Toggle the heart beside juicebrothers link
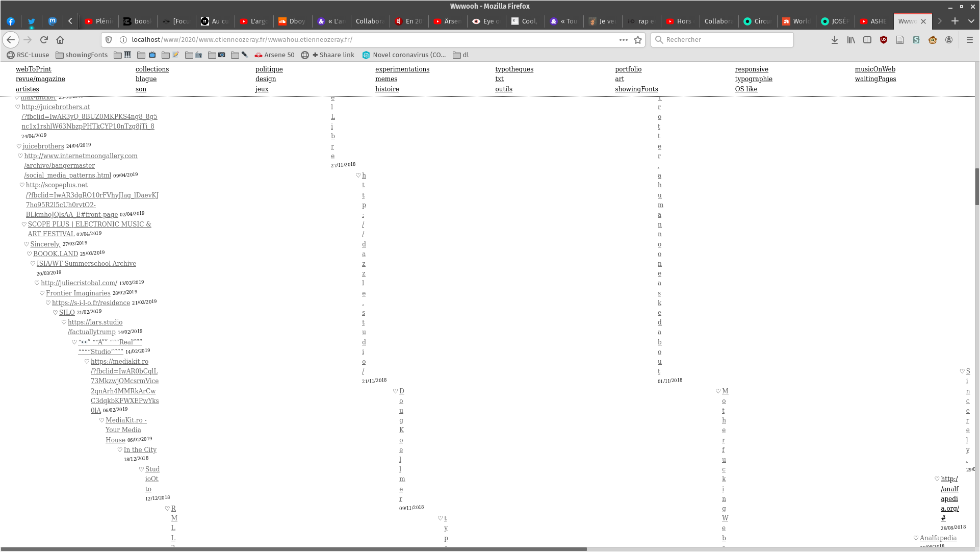 click(19, 146)
